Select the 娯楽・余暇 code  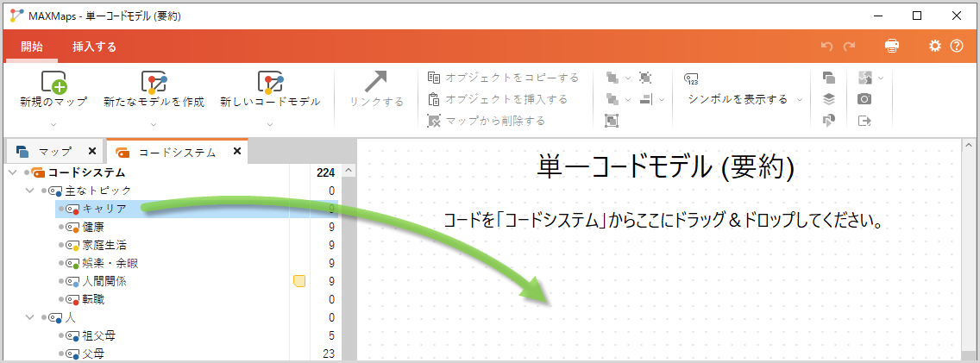point(110,263)
